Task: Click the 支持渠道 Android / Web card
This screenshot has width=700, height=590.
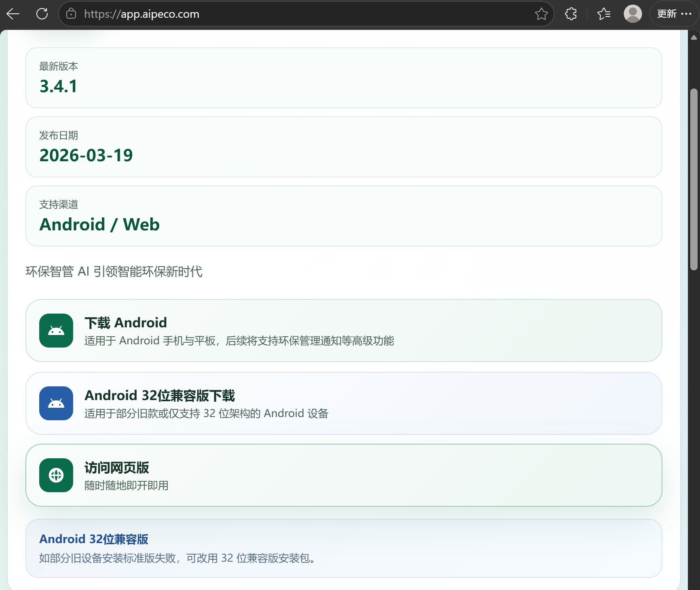Action: [344, 216]
